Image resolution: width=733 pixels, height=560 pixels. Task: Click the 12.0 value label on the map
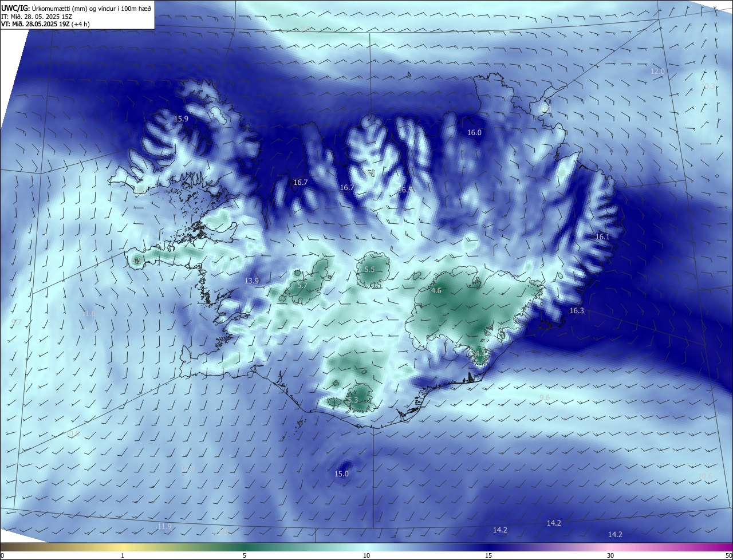(657, 72)
